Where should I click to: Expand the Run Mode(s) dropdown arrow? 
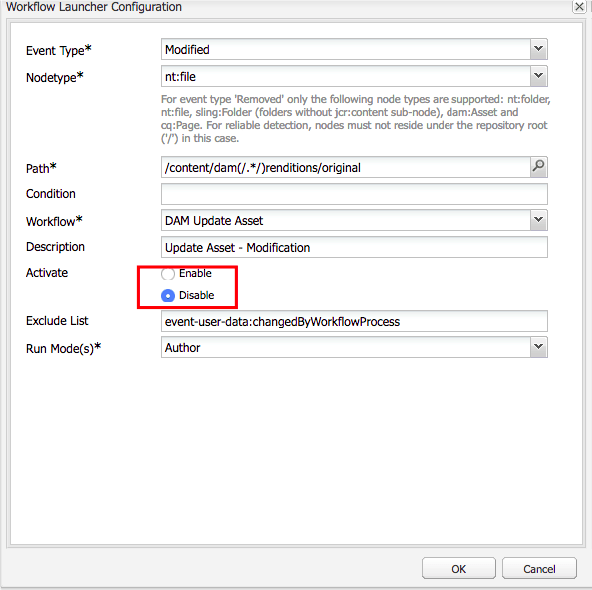pyautogui.click(x=538, y=347)
